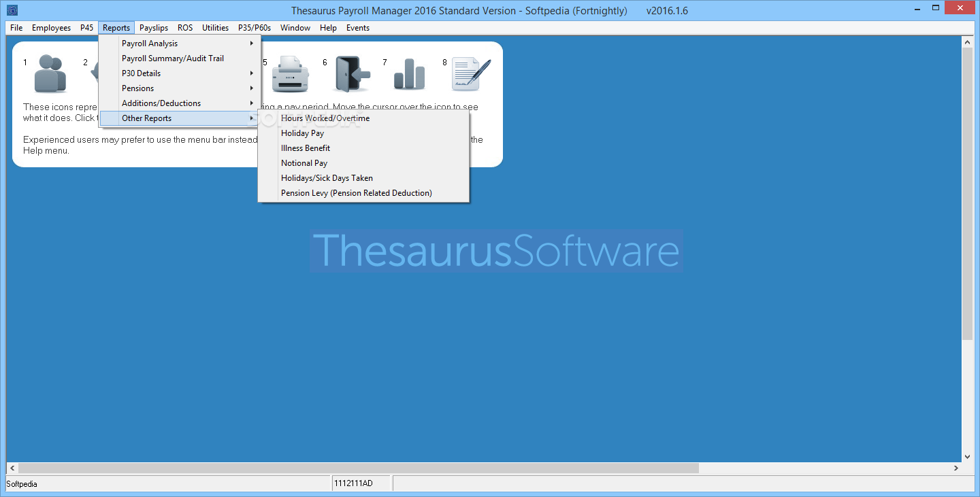This screenshot has height=497, width=980.
Task: Close the Payroll Manager window
Action: [960, 7]
